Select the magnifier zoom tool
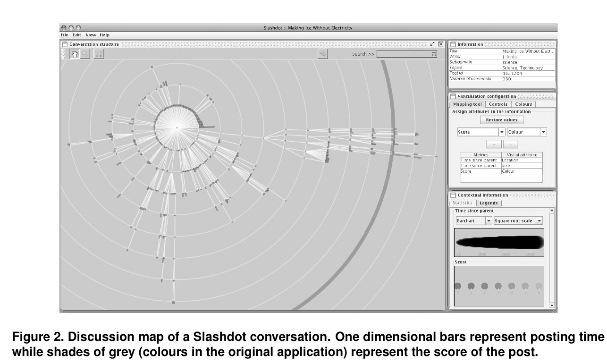This screenshot has height=364, width=607. pyautogui.click(x=85, y=54)
